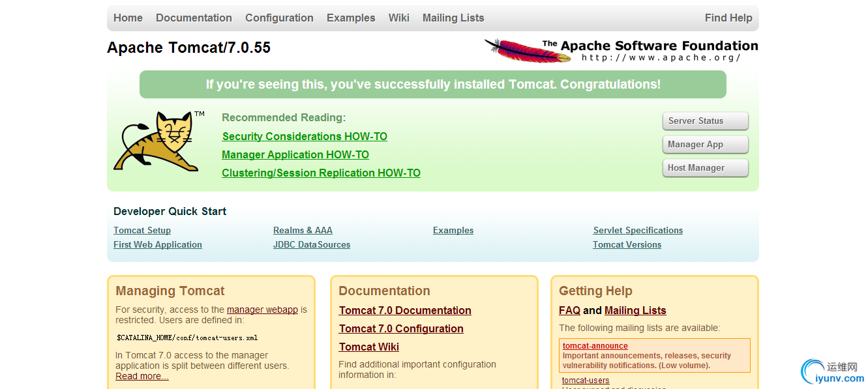Image resolution: width=868 pixels, height=389 pixels.
Task: Click the Recommended Reading heading
Action: [284, 117]
